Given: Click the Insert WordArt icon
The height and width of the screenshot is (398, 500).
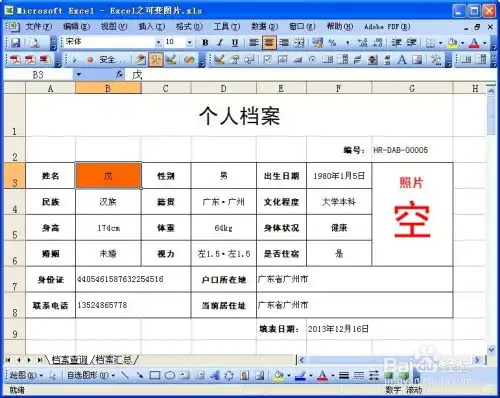Looking at the screenshot, I should (x=215, y=376).
